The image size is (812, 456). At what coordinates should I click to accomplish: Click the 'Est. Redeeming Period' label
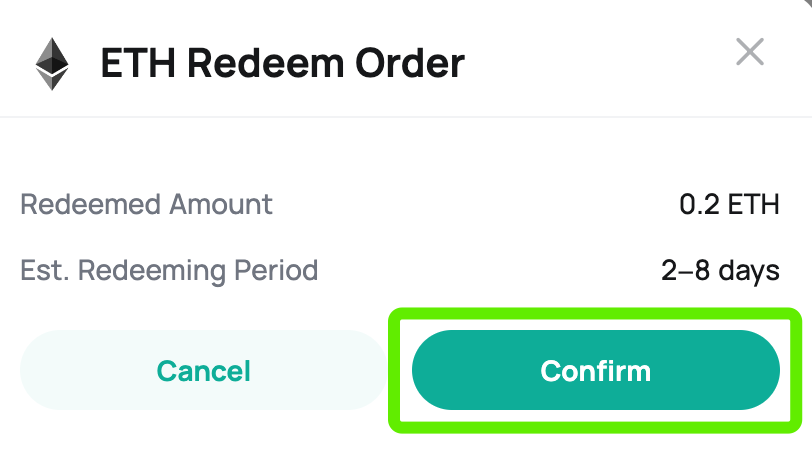click(169, 270)
